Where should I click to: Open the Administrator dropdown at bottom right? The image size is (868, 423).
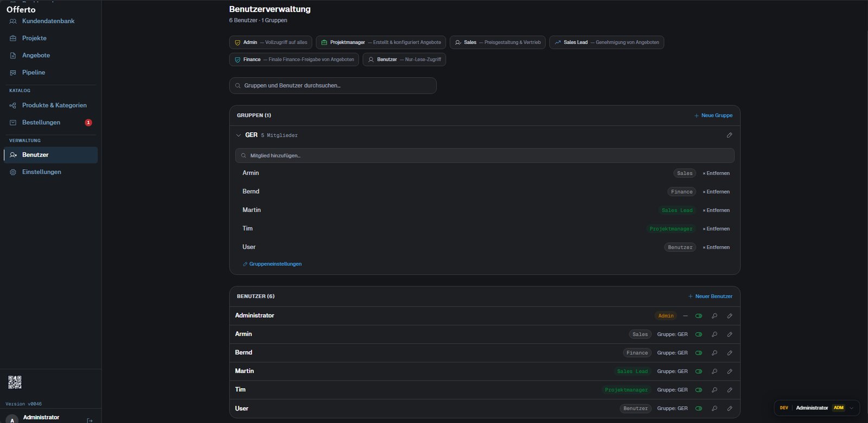[x=851, y=408]
